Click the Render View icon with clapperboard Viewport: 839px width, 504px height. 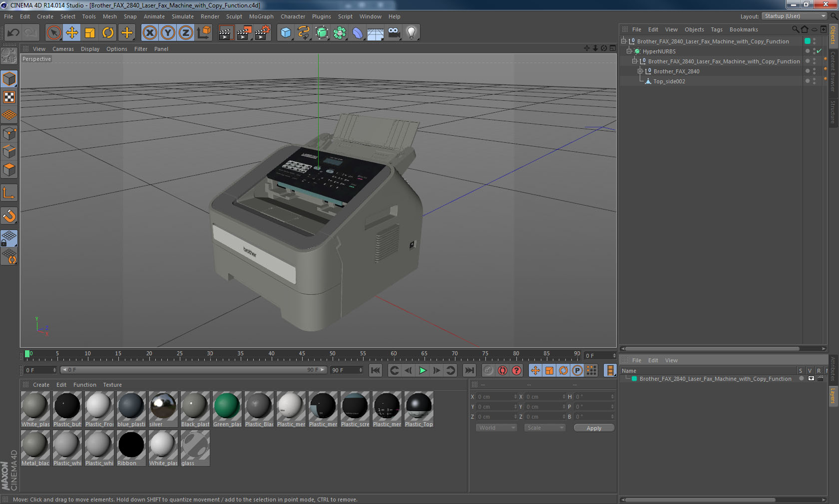coord(226,32)
